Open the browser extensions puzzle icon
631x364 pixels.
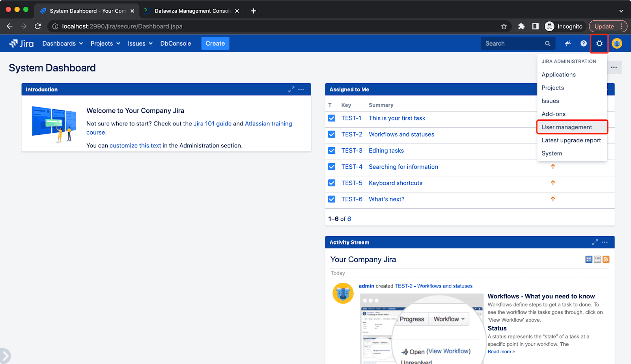(521, 26)
